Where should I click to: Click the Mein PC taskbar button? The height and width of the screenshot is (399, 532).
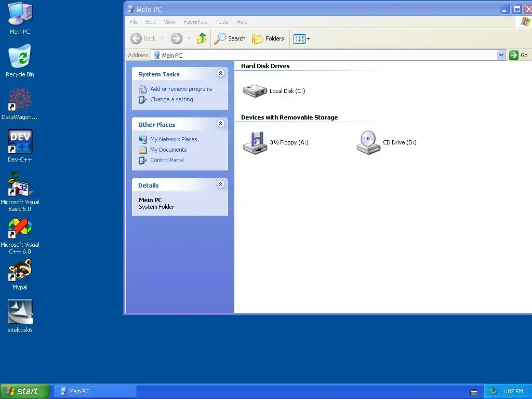coord(96,391)
